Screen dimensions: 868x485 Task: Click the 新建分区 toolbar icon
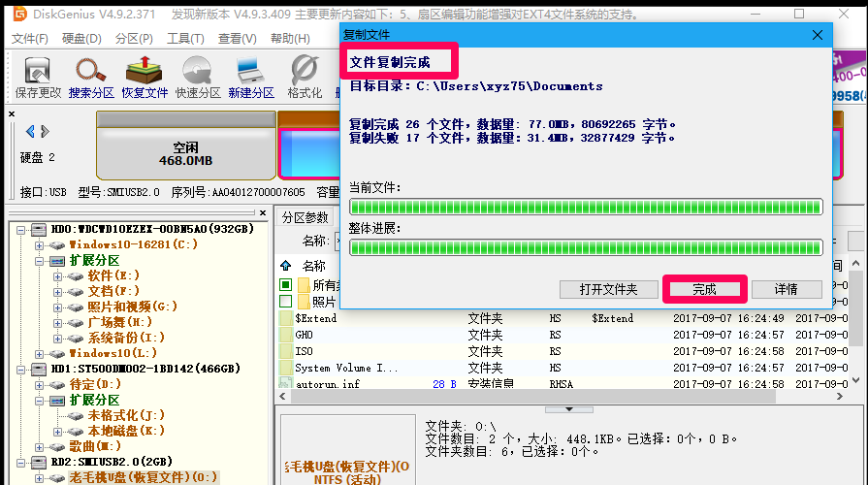coord(251,78)
